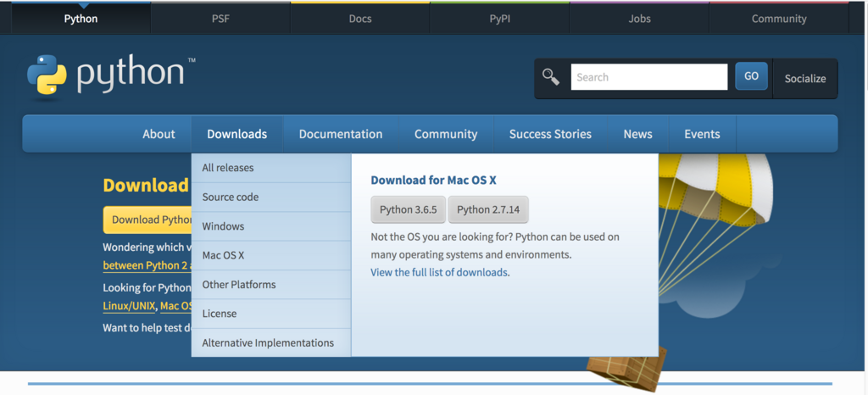Select Windows in the Downloads menu

pyautogui.click(x=271, y=226)
